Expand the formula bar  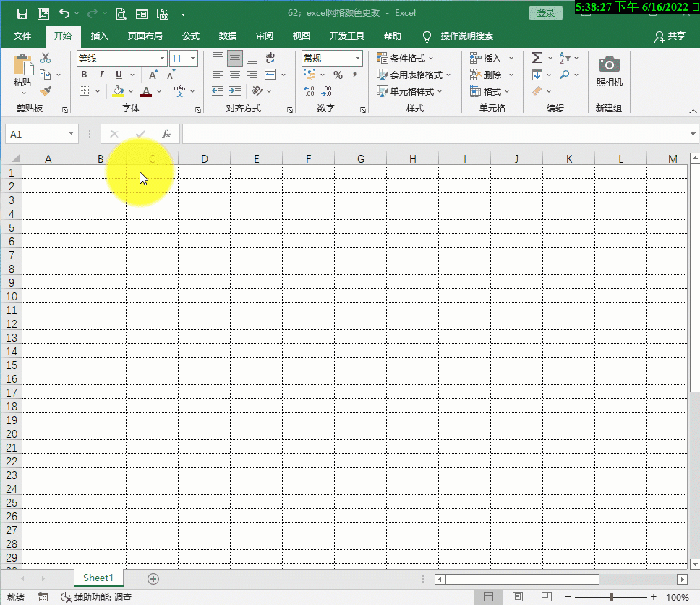693,133
